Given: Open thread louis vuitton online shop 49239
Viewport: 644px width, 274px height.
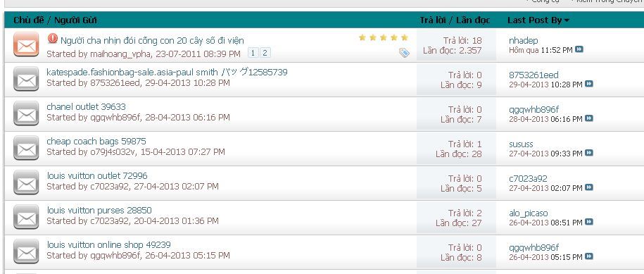Looking at the screenshot, I should 108,245.
